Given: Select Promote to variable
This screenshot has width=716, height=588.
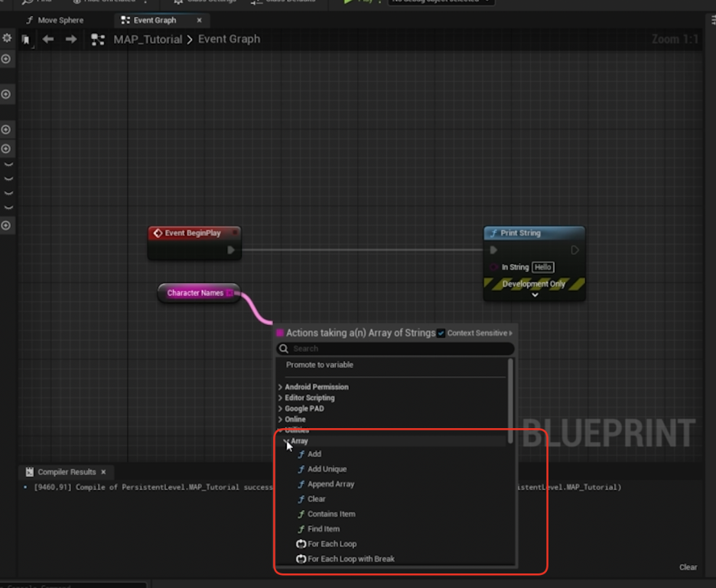Looking at the screenshot, I should click(320, 365).
